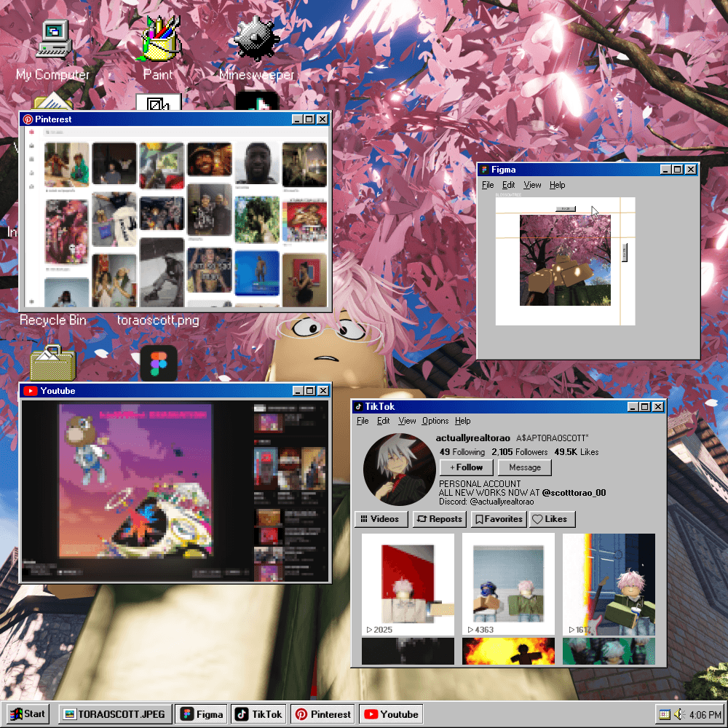
Task: Open TikTok Options menu
Action: point(435,421)
